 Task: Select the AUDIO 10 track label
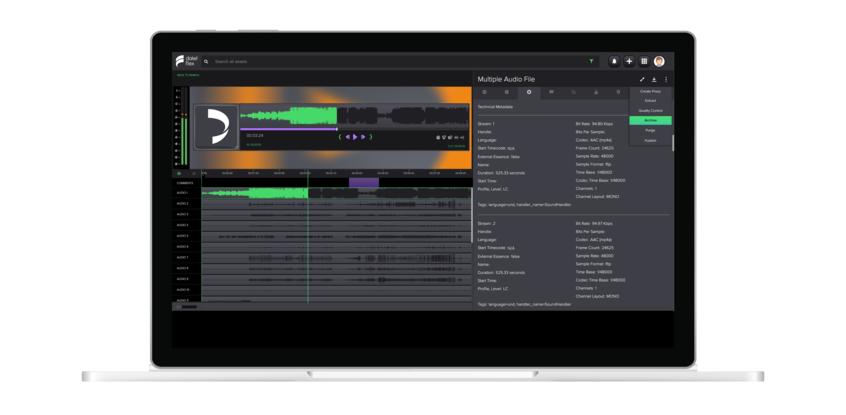click(x=182, y=290)
